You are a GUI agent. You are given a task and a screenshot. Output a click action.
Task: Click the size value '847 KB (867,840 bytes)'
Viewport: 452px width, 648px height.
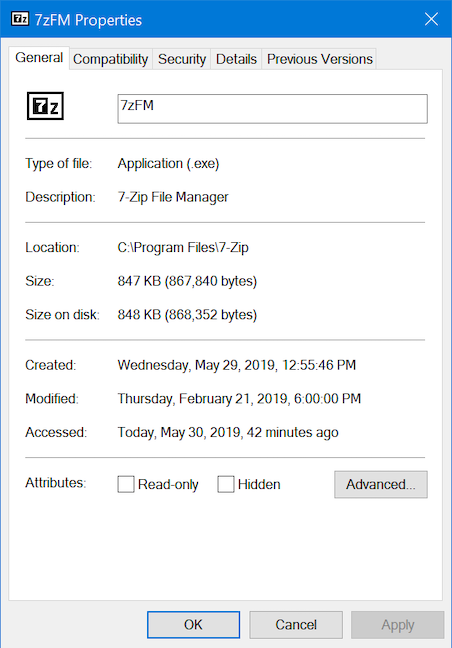click(x=187, y=281)
